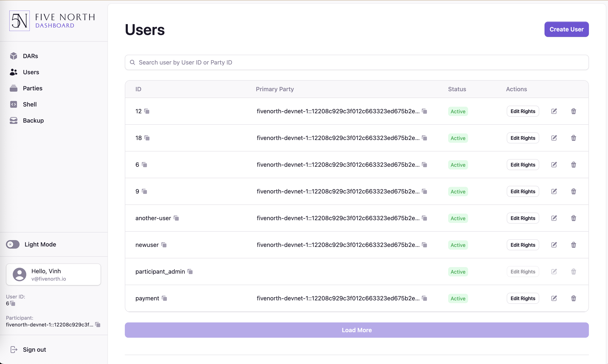Viewport: 608px width, 364px height.
Task: Toggle the Light Mode switch
Action: click(x=13, y=244)
